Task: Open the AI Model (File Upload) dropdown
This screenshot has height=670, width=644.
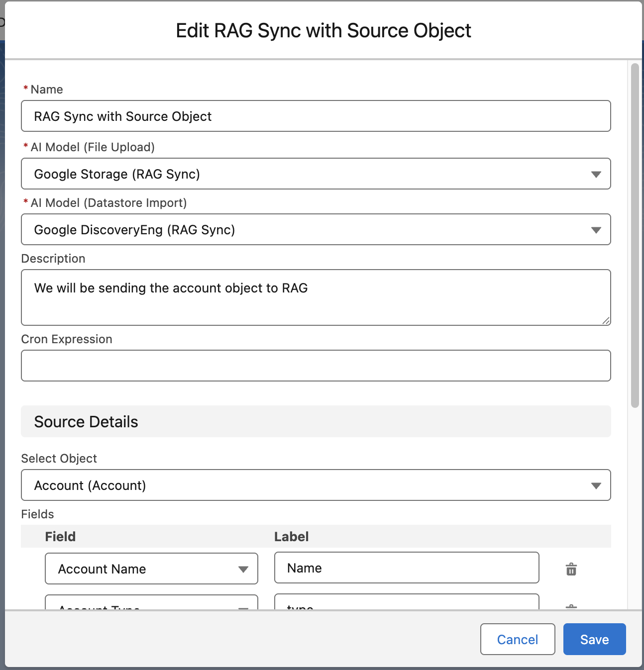Action: (x=316, y=174)
